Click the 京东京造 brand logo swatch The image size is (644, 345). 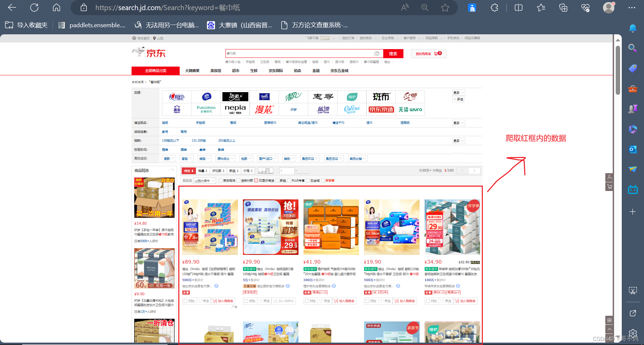pyautogui.click(x=381, y=109)
